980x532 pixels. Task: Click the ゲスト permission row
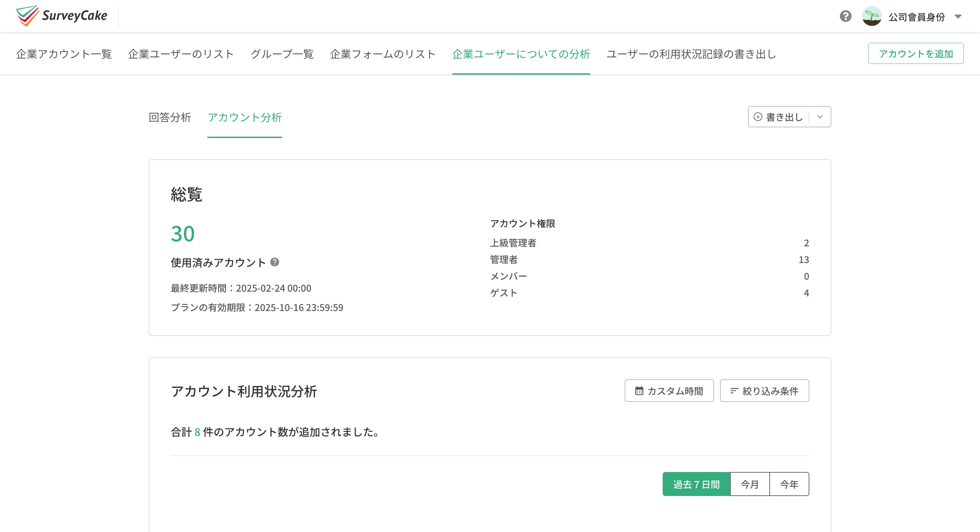[x=649, y=293]
